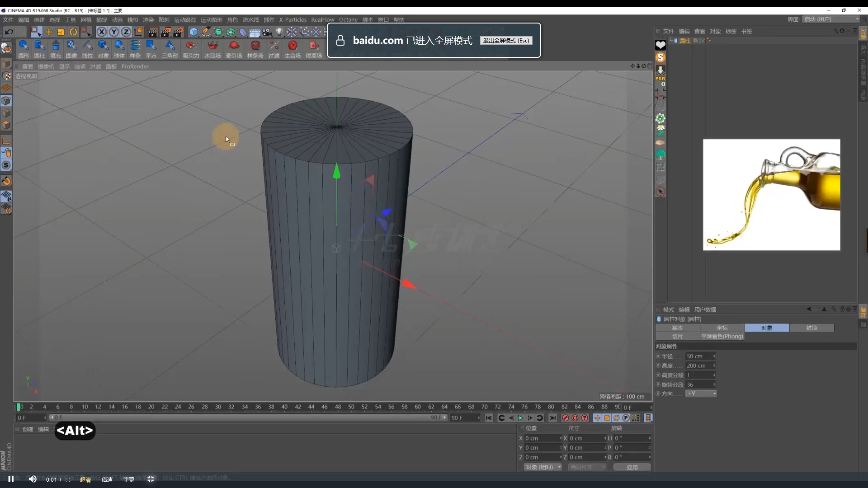Jump to animation end

point(552,418)
